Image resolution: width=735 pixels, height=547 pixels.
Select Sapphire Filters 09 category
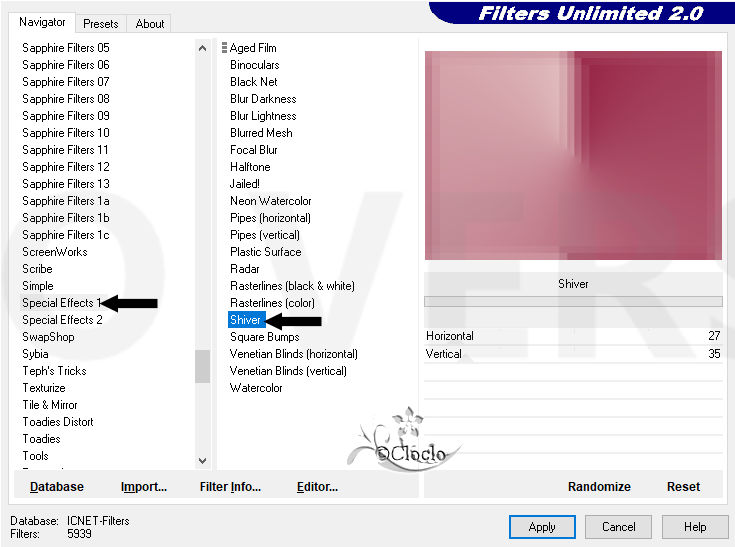coord(66,116)
